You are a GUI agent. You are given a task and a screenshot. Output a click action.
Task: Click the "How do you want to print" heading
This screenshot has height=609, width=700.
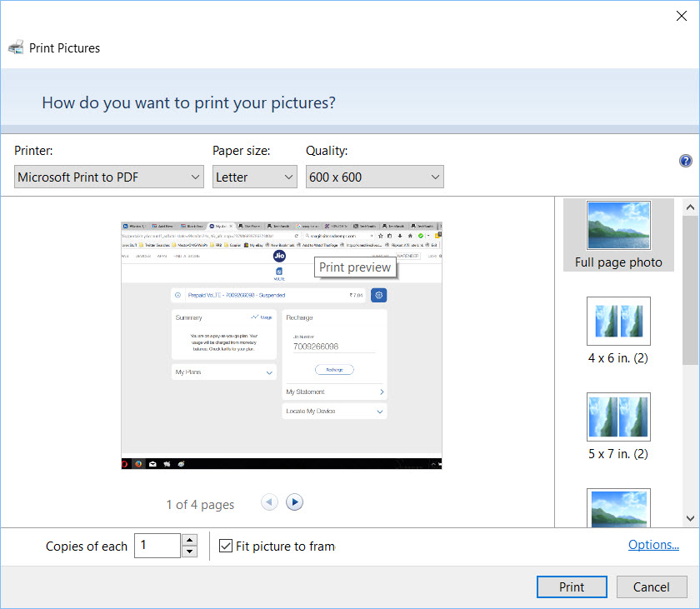tap(189, 103)
